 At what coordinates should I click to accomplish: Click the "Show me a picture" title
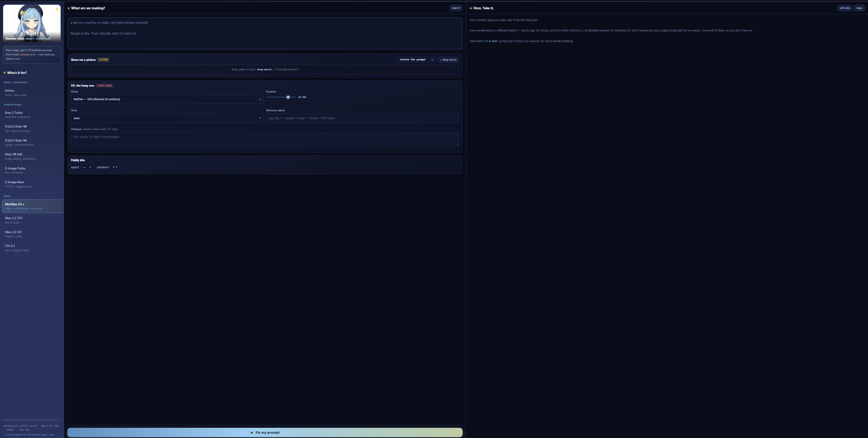pyautogui.click(x=83, y=60)
